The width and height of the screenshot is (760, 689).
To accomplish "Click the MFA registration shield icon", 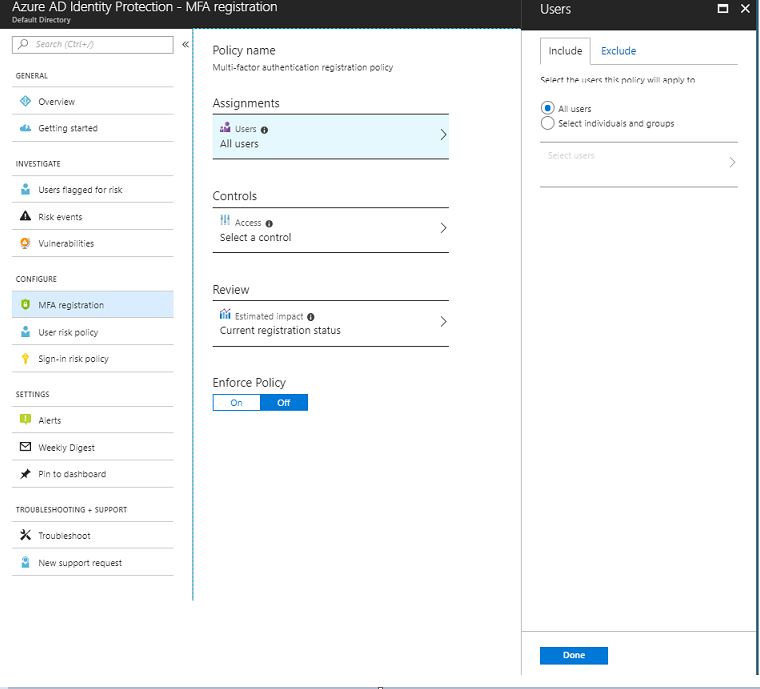I will (x=25, y=304).
